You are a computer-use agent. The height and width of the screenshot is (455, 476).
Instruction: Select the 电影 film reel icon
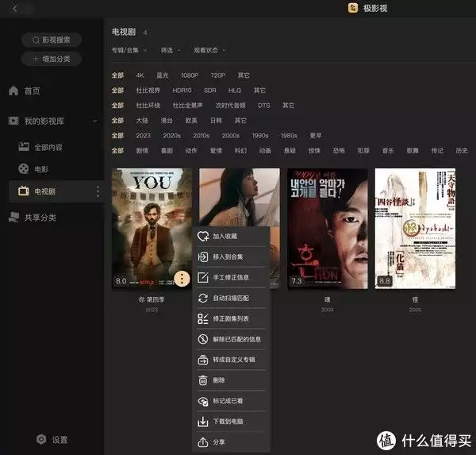pos(24,168)
